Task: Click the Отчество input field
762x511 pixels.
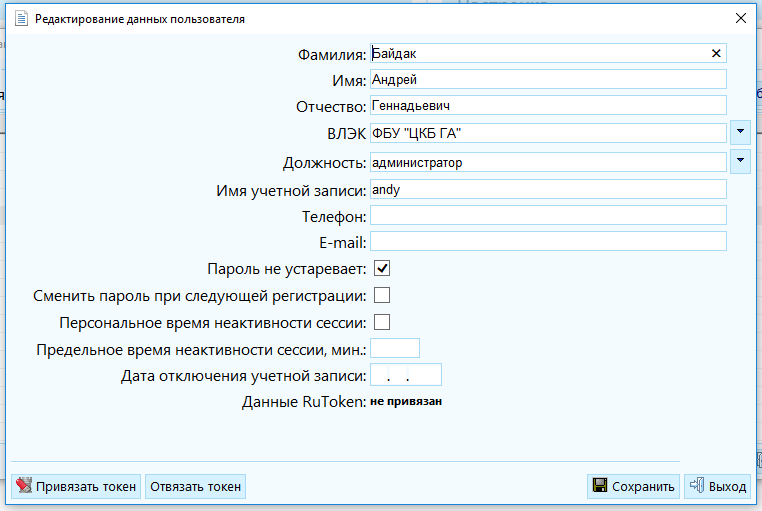Action: pyautogui.click(x=548, y=105)
